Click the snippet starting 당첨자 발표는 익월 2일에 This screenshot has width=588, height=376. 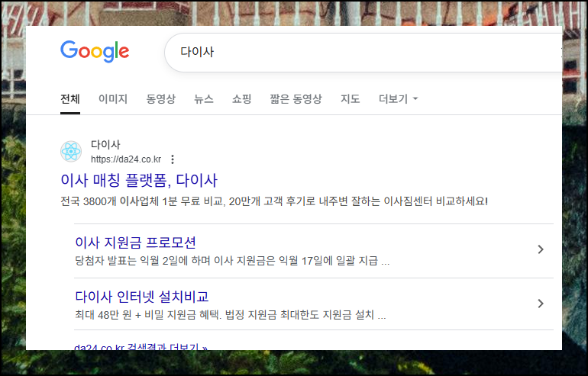click(x=232, y=261)
